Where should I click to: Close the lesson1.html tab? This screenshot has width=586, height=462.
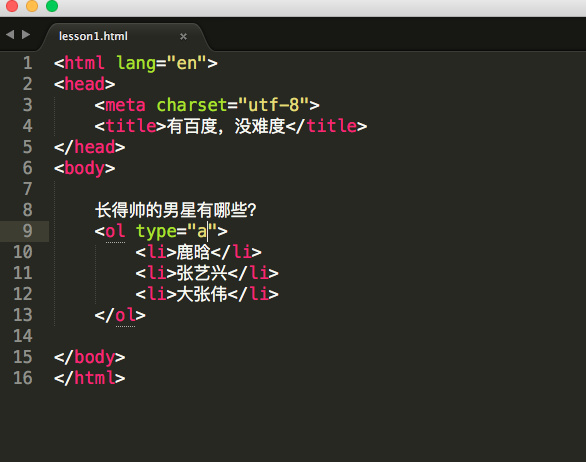[x=183, y=37]
